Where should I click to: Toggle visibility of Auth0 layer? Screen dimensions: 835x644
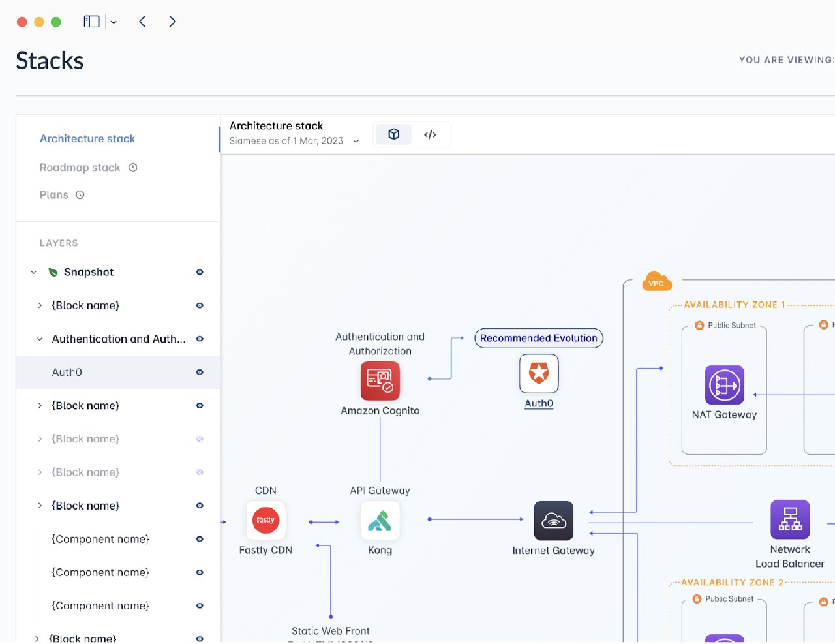200,372
